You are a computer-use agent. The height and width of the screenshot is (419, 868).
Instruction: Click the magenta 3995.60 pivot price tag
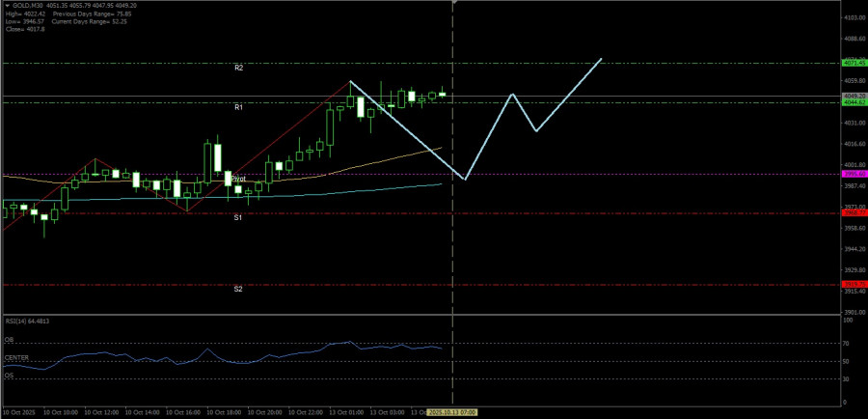click(854, 175)
